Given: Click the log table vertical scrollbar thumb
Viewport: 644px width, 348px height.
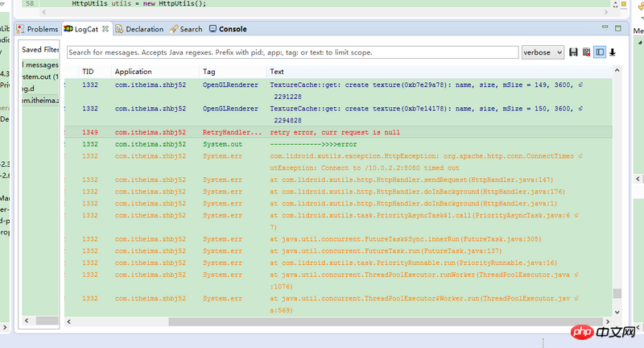Looking at the screenshot, I should [617, 295].
